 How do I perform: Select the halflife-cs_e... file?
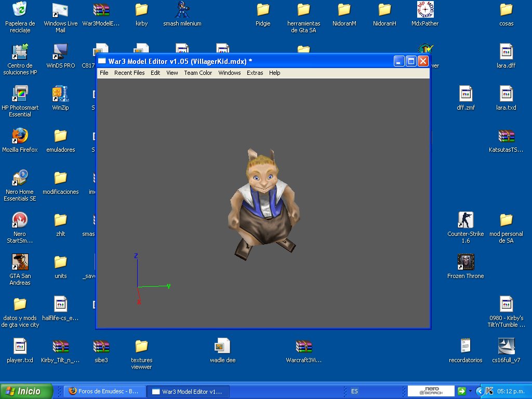click(x=60, y=309)
